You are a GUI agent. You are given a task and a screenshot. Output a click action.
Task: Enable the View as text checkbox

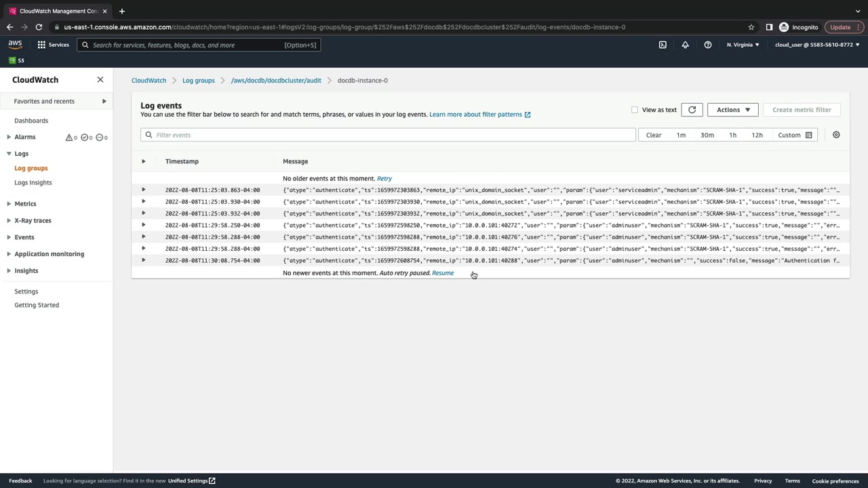(635, 110)
